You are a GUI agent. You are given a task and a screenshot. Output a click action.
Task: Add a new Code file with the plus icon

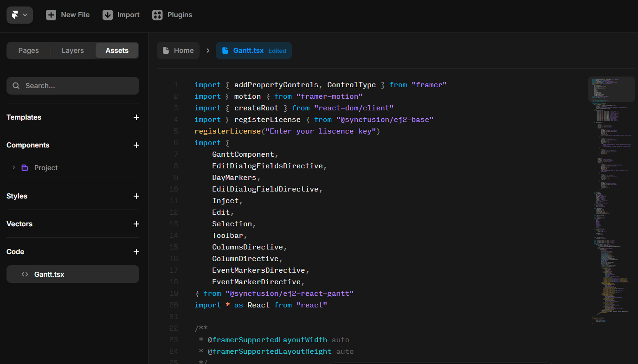pos(136,252)
